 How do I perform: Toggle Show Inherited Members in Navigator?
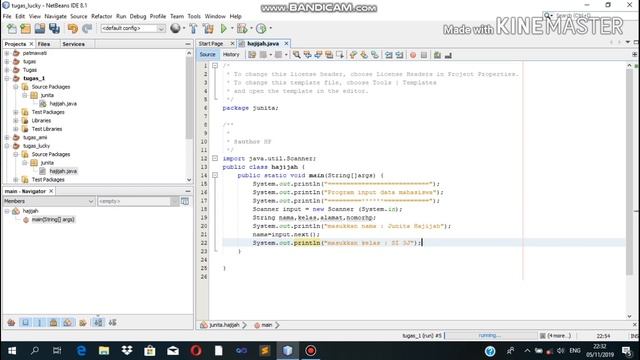click(x=11, y=322)
